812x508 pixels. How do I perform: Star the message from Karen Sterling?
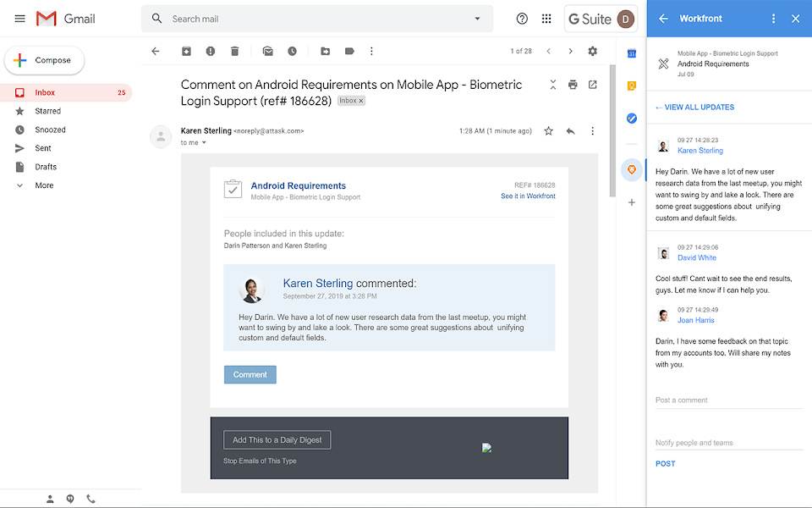(x=548, y=131)
